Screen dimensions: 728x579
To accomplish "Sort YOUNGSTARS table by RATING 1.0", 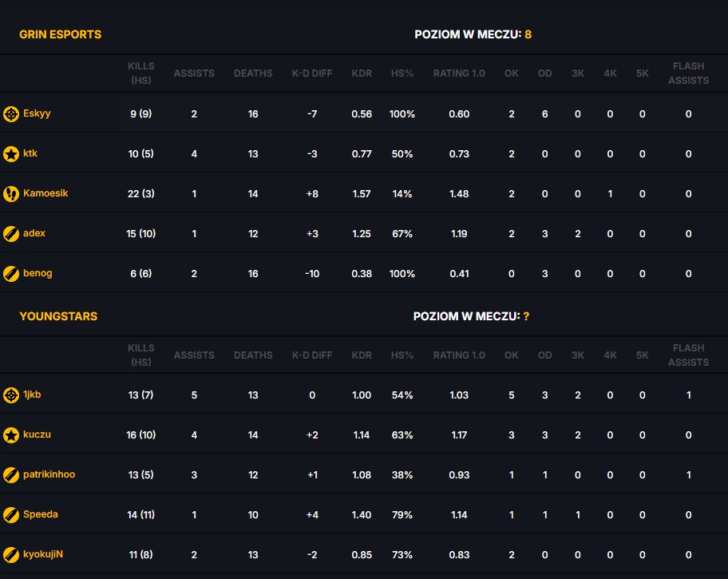I will point(459,355).
